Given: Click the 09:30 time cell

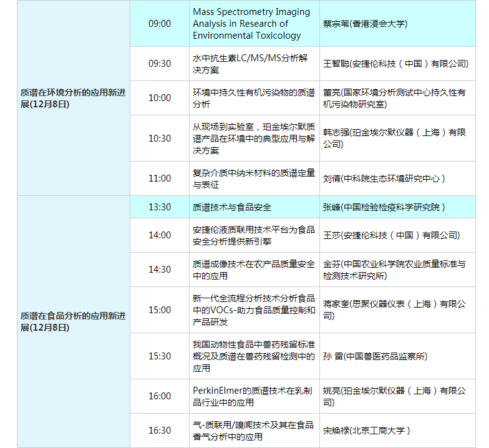Looking at the screenshot, I should (160, 64).
